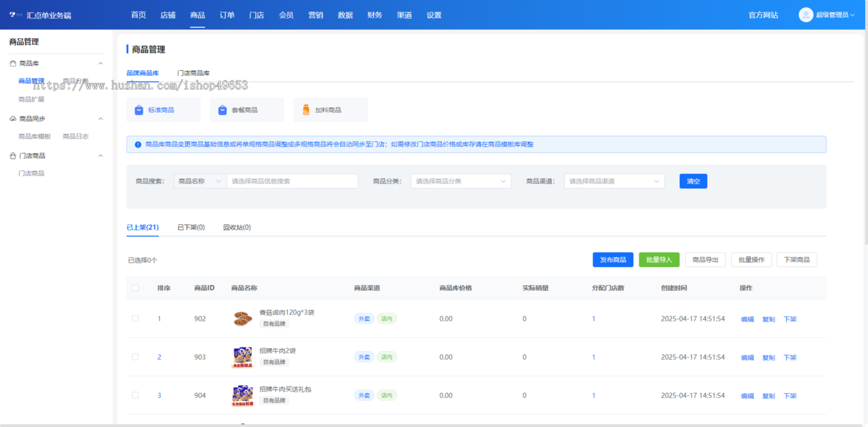The image size is (868, 427).
Task: Open 商品扩展 in sidebar
Action: pyautogui.click(x=31, y=99)
